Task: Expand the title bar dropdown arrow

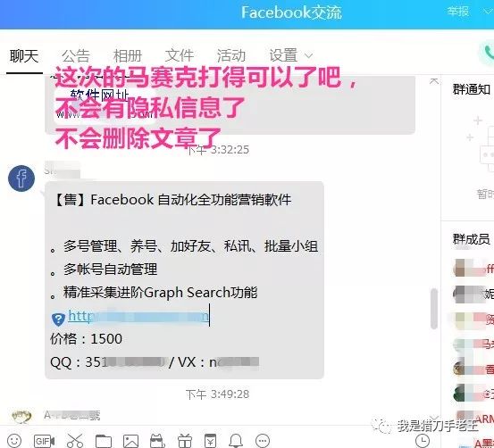Action: coord(488,12)
